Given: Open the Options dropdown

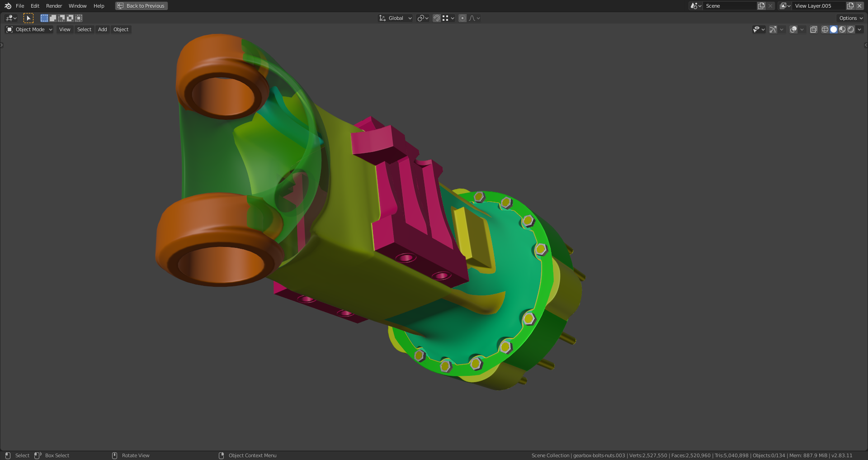Looking at the screenshot, I should click(851, 18).
